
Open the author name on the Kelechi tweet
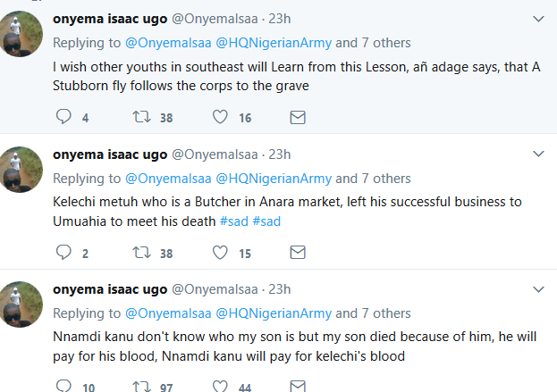109,154
